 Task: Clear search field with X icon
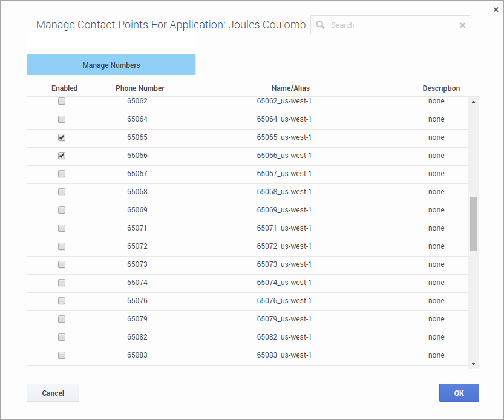(462, 25)
